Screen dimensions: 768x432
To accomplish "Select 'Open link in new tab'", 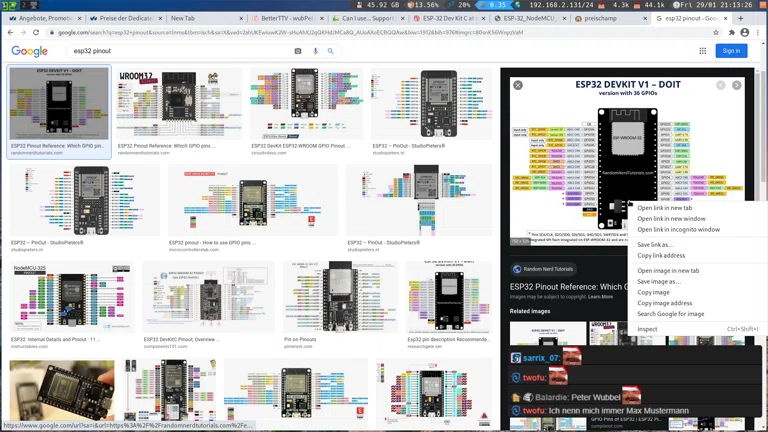I will pyautogui.click(x=664, y=208).
